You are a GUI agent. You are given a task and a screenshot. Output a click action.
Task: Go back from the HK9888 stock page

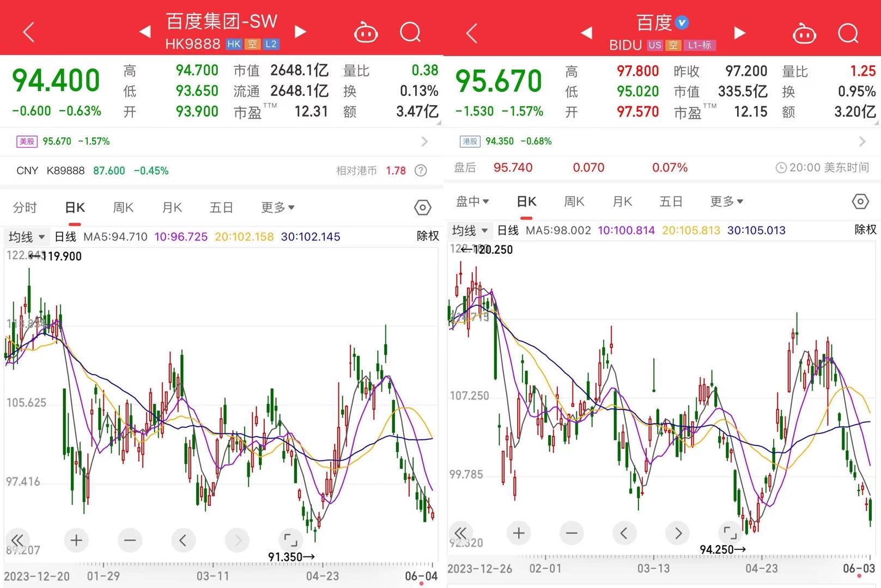click(x=29, y=33)
